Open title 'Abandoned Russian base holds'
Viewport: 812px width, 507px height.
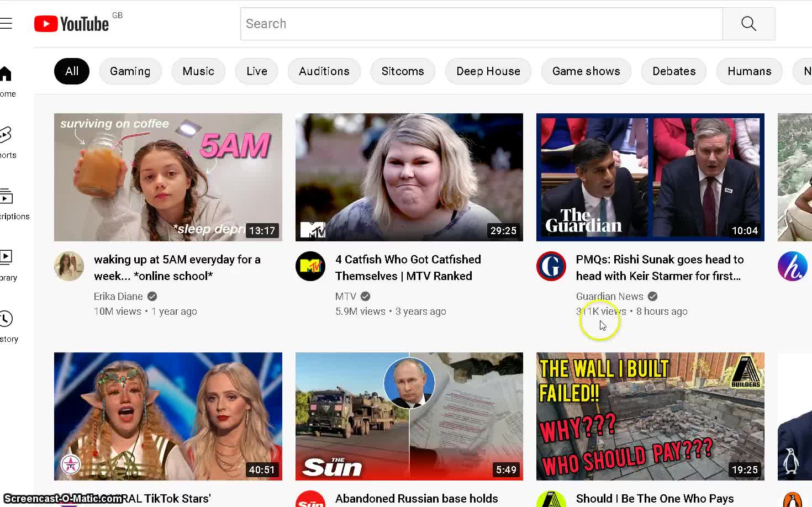pos(416,499)
